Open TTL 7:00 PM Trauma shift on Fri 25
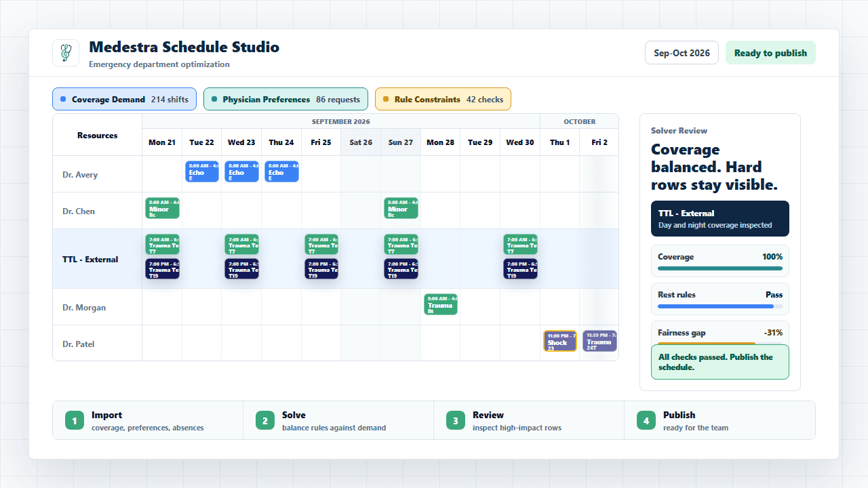Screen dimensions: 868x488 pos(321,269)
